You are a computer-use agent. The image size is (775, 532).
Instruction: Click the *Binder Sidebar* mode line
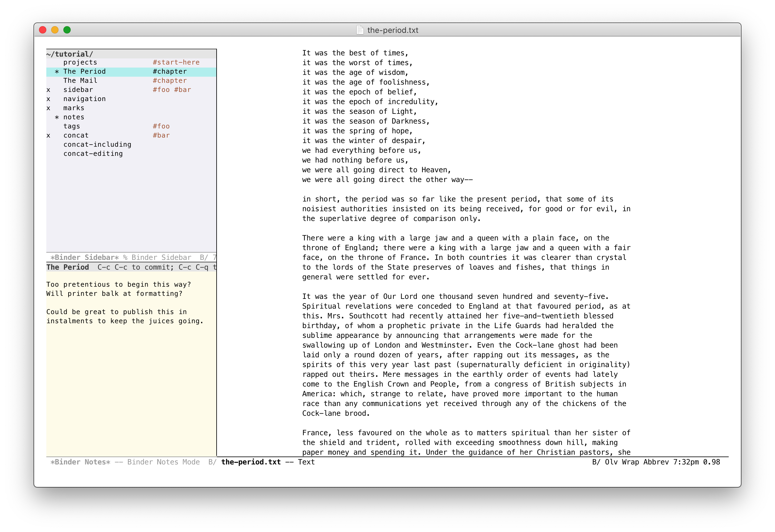[84, 257]
